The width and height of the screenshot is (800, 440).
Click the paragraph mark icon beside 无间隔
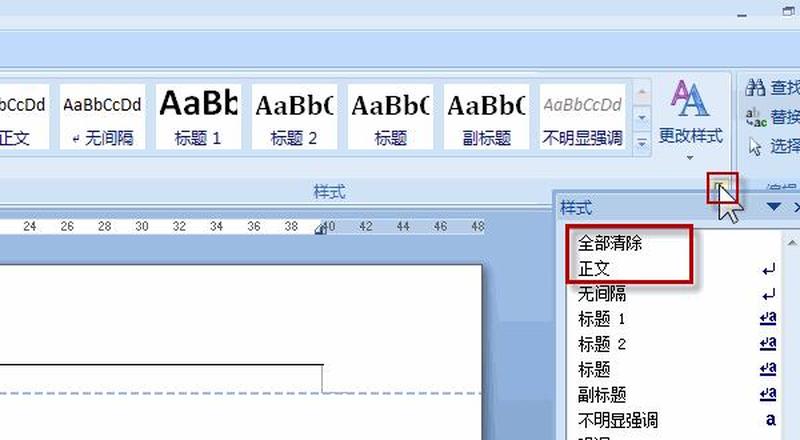click(769, 295)
